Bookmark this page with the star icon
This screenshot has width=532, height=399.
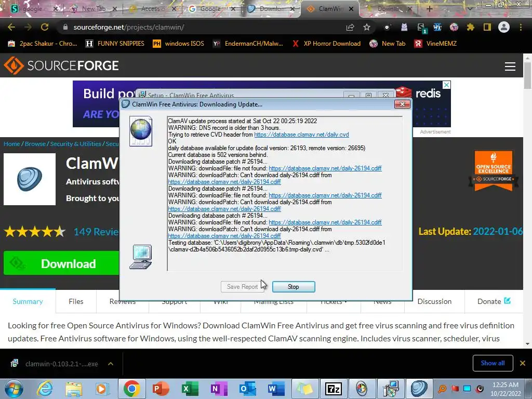tap(367, 27)
